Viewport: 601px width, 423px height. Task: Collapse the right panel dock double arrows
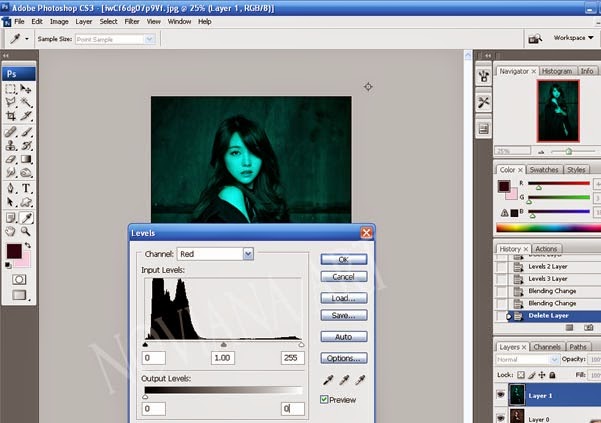tap(488, 56)
